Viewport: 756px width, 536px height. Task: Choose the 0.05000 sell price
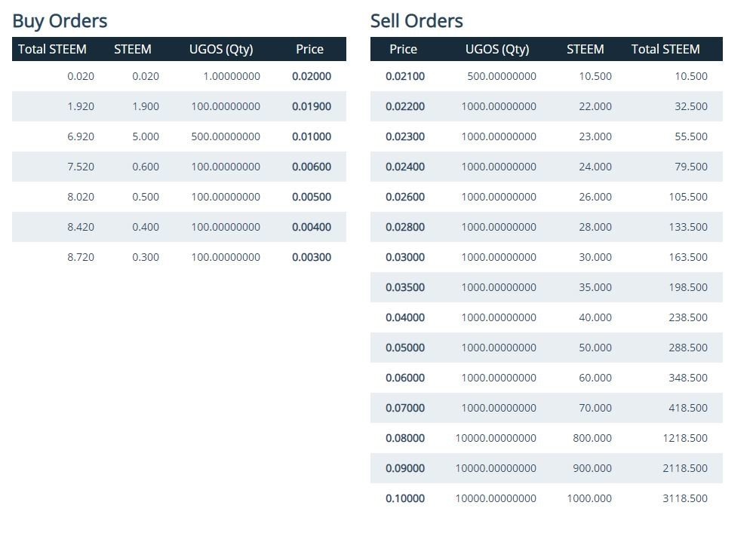coord(405,348)
